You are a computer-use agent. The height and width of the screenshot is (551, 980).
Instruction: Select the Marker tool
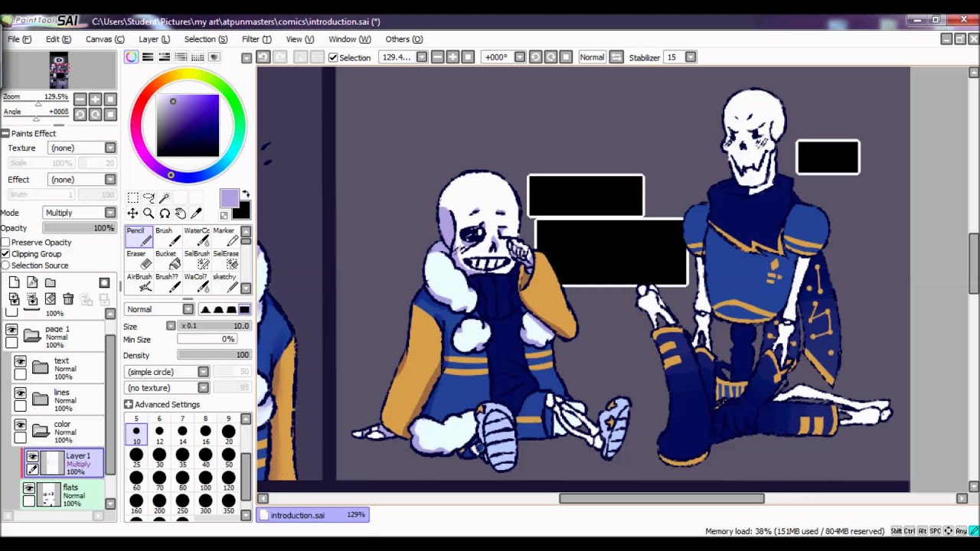(224, 236)
